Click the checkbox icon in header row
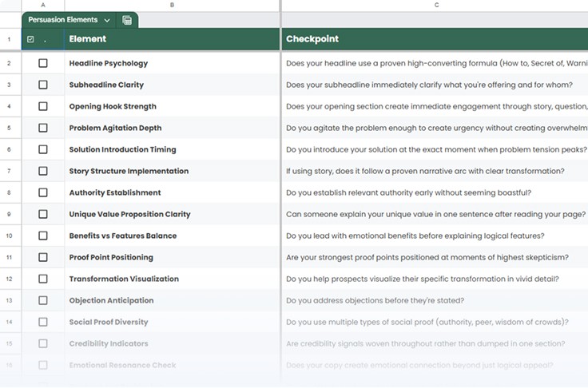Screen dimensions: 588x388 pos(30,39)
